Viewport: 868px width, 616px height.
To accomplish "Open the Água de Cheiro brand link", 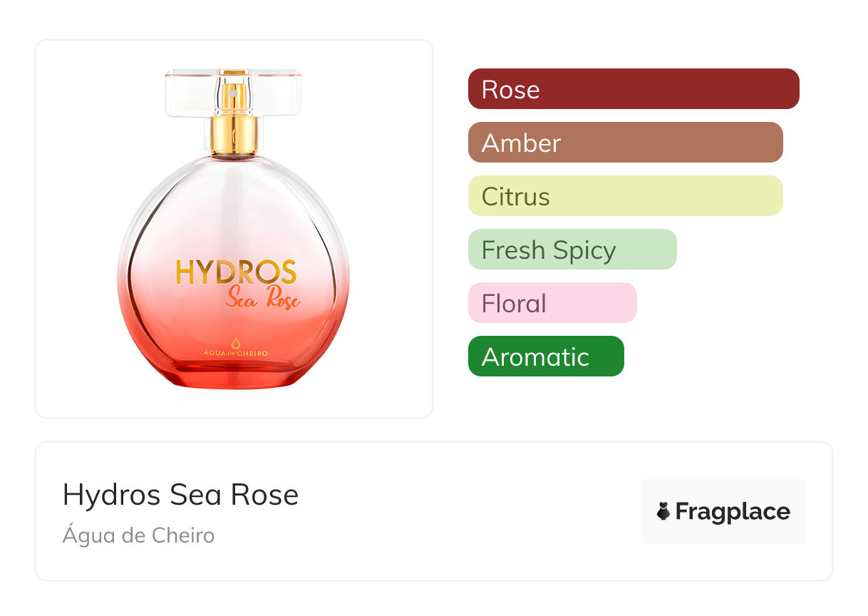I will click(x=138, y=535).
